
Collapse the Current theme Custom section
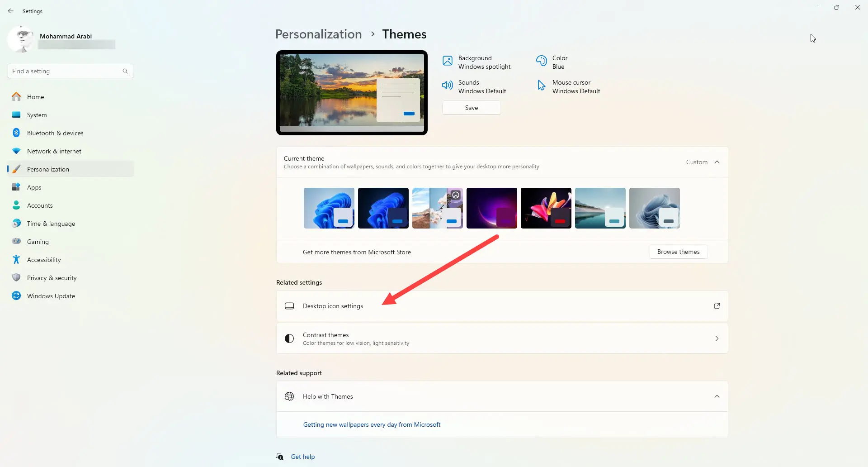click(717, 162)
